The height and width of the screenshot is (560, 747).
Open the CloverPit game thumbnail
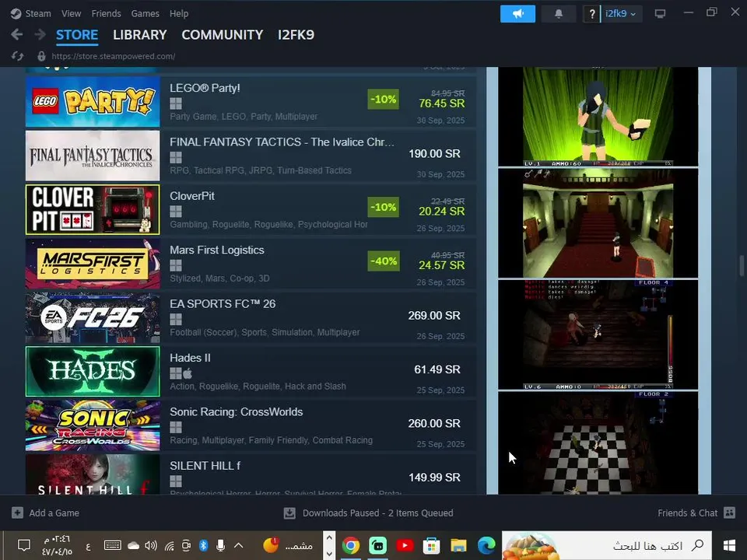click(x=93, y=209)
